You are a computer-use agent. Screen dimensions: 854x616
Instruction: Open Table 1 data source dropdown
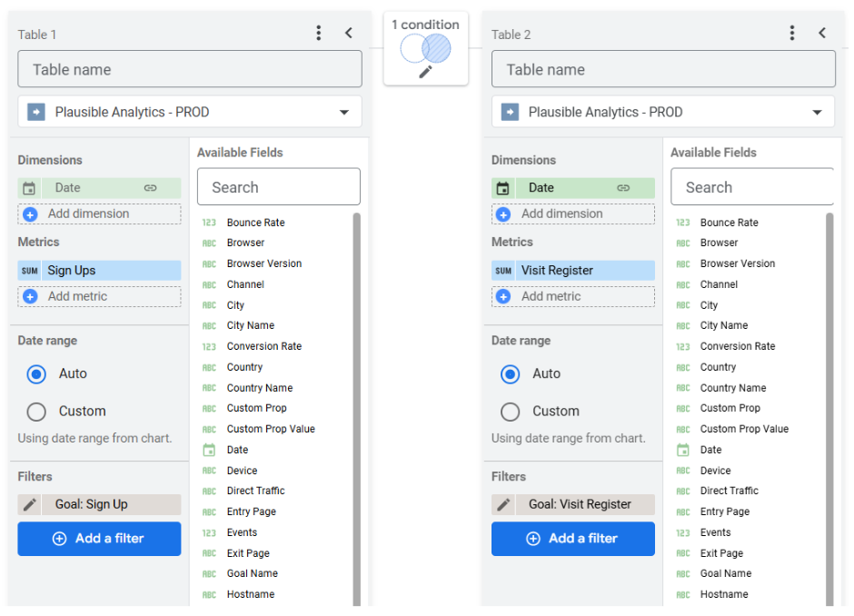click(x=343, y=113)
